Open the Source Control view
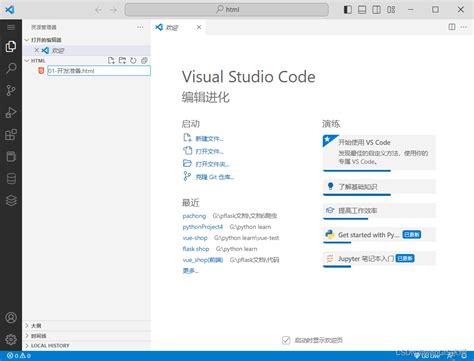Screen dimensions: 474x361 click(x=11, y=90)
